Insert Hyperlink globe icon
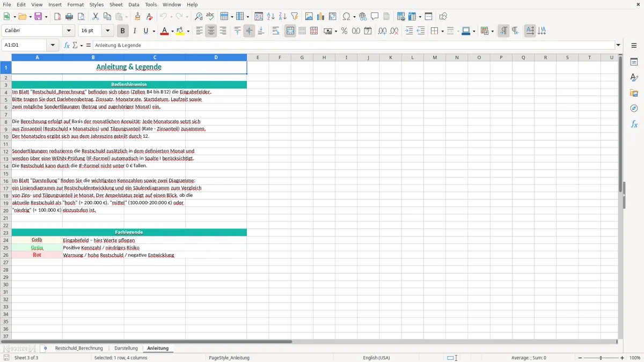 [x=363, y=17]
